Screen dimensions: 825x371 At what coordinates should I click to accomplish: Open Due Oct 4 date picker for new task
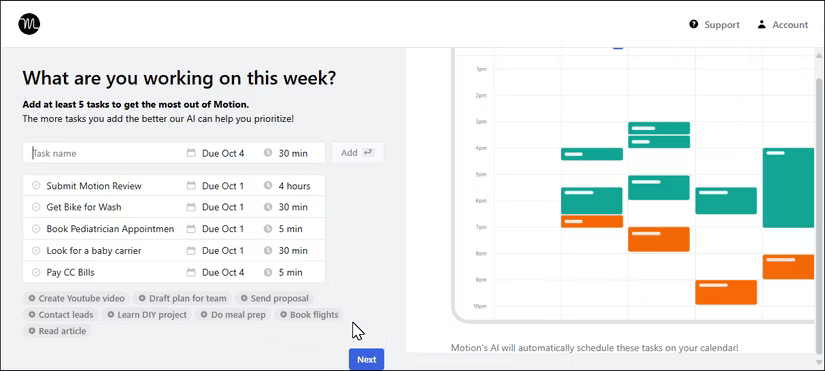216,153
